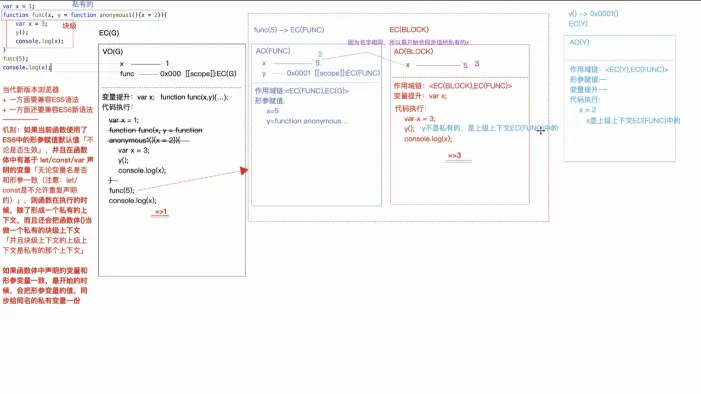
Task: Click the 'func(5) -> EC(FUNC)' title
Action: tap(289, 30)
